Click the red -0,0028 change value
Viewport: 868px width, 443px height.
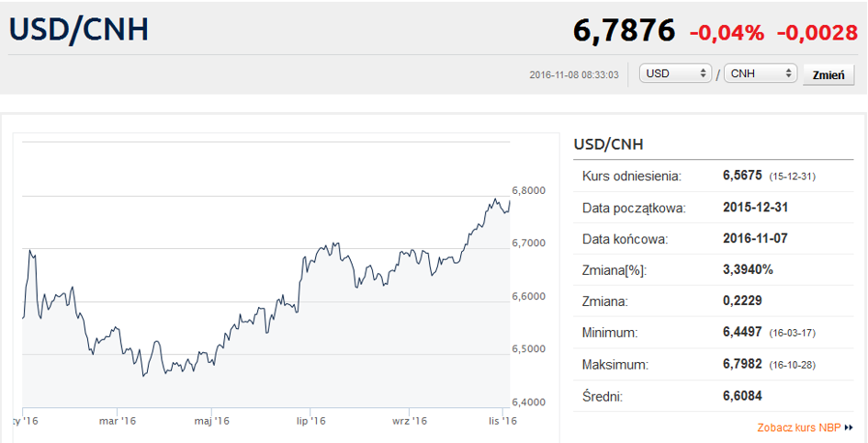(817, 32)
